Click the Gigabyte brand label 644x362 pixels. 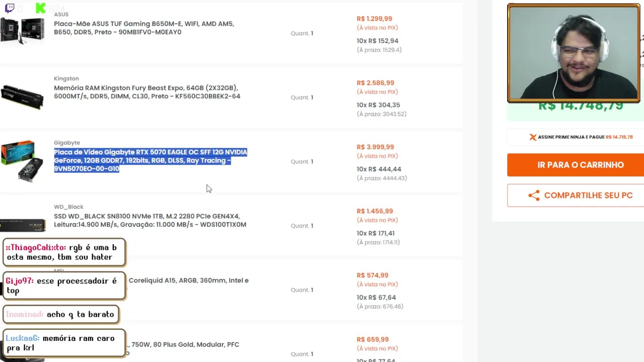tap(67, 143)
